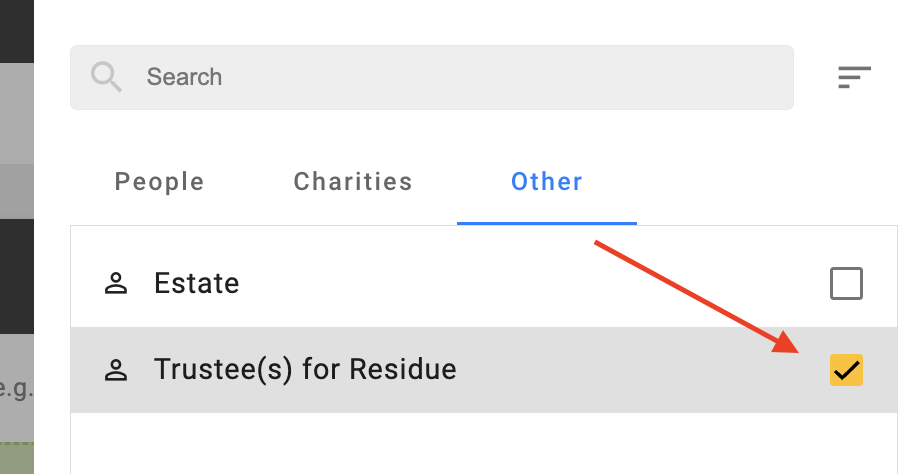This screenshot has width=918, height=474.
Task: Click the light grey dimmed band on left edge
Action: [16, 114]
